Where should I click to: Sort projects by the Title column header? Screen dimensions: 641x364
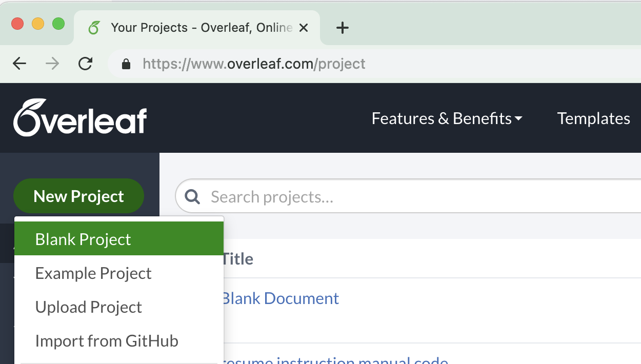coord(238,258)
